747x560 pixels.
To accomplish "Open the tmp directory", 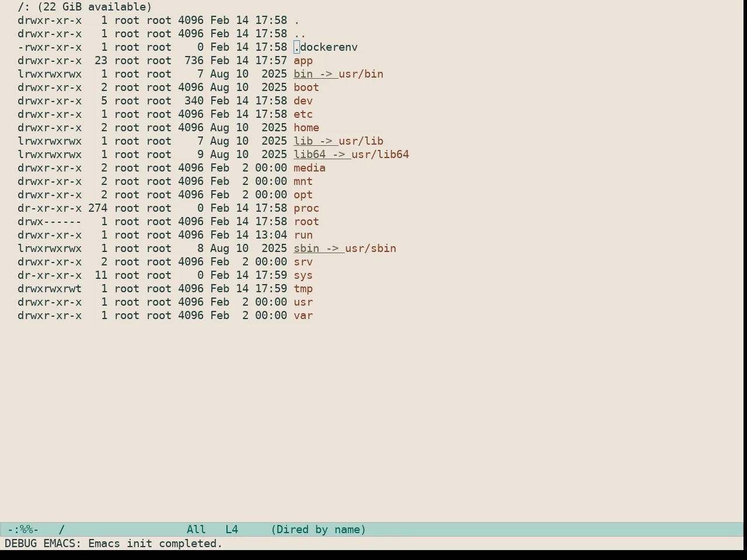I will [303, 289].
